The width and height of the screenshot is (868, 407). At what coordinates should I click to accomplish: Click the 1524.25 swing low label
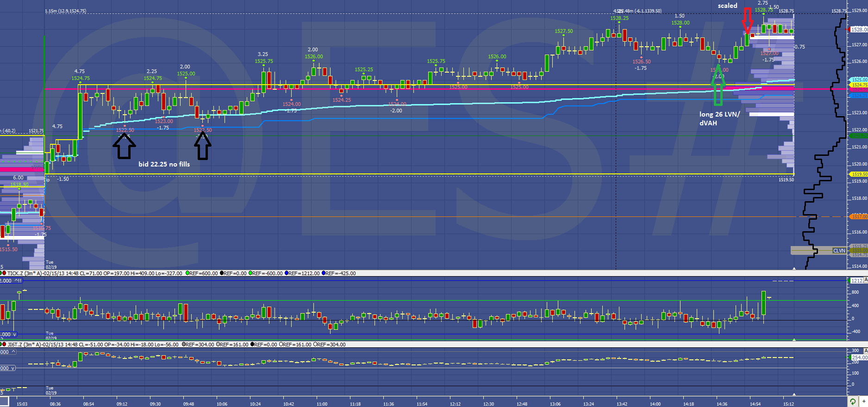click(342, 100)
